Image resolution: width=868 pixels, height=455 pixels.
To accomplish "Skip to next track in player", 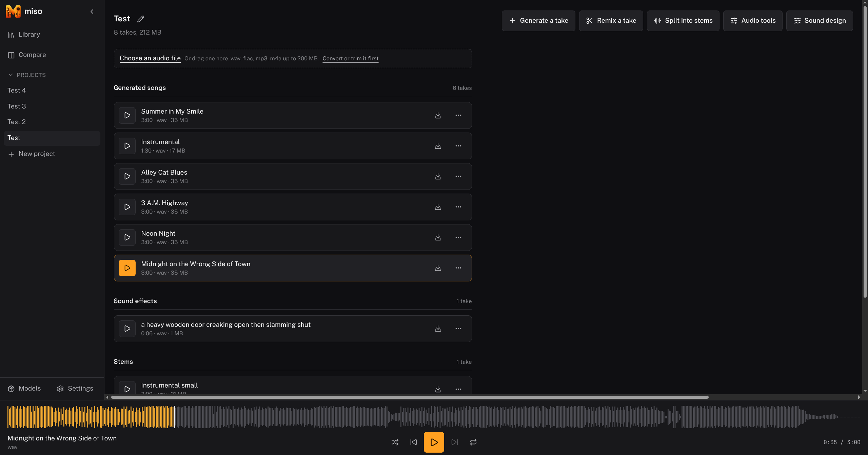I will [455, 442].
